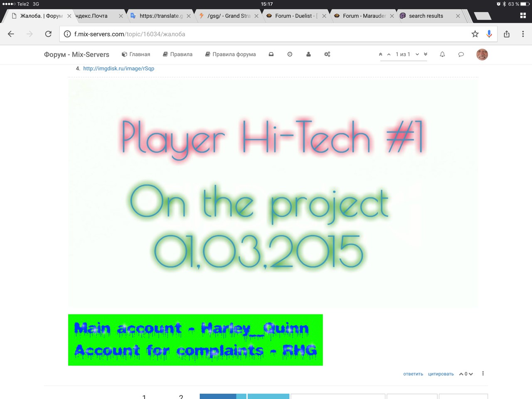This screenshot has width=532, height=399.
Task: Click the цитировать quote link
Action: coord(441,374)
